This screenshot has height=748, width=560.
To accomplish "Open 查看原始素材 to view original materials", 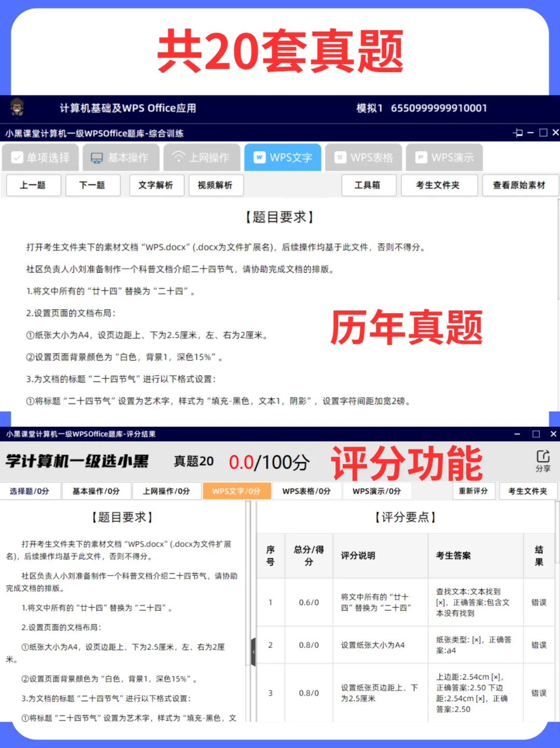I will 520,185.
